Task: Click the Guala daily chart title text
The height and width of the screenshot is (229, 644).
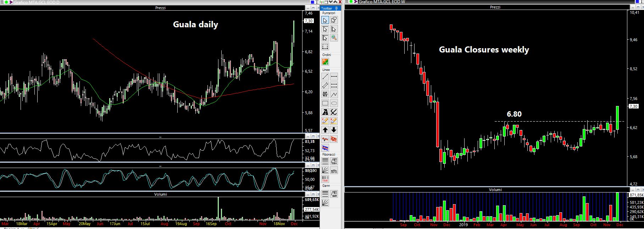Action: [x=195, y=24]
